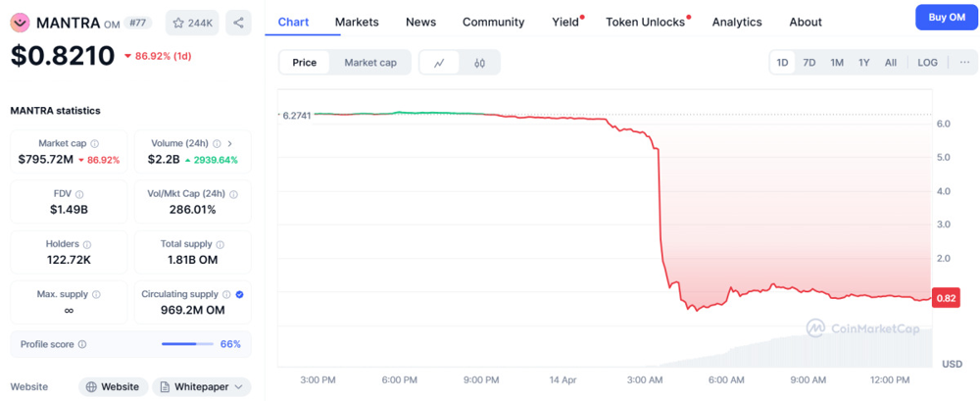Screen dimensions: 980x401
Task: Select the All time range
Action: point(891,63)
